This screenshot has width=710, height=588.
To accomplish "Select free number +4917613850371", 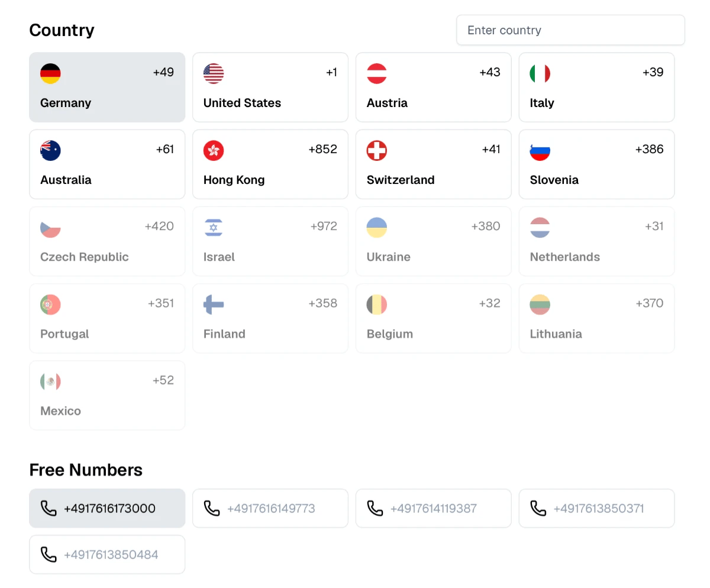I will click(597, 508).
